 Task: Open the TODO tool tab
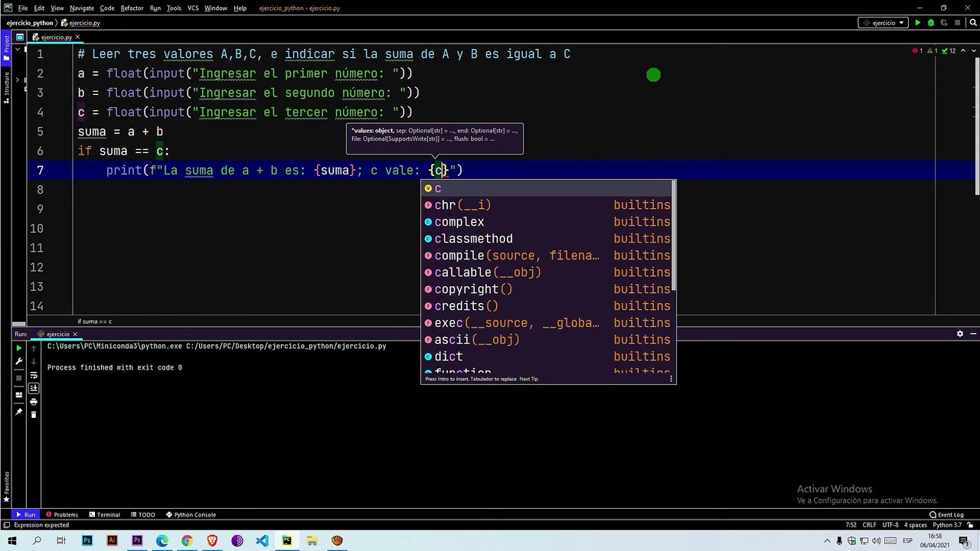(142, 515)
